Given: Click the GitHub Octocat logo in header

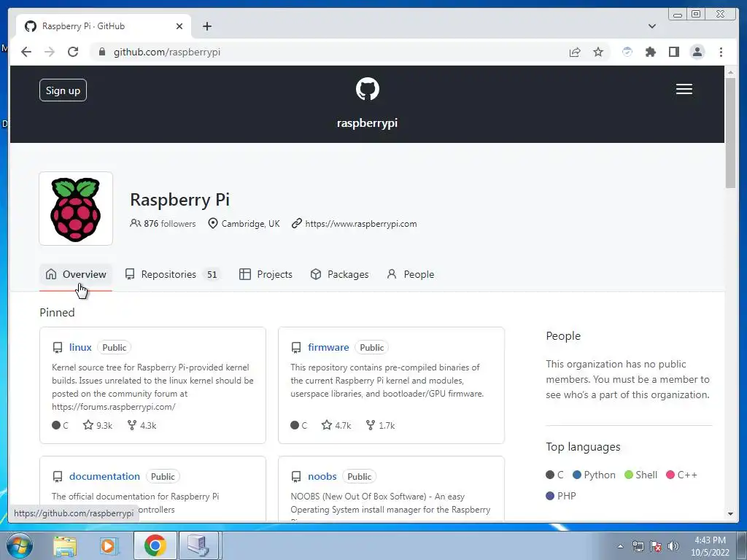Looking at the screenshot, I should click(368, 89).
